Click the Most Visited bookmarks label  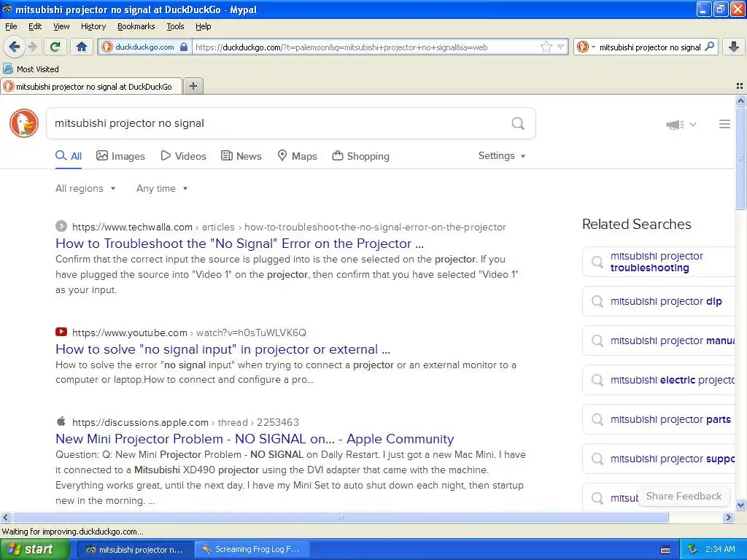click(x=38, y=69)
